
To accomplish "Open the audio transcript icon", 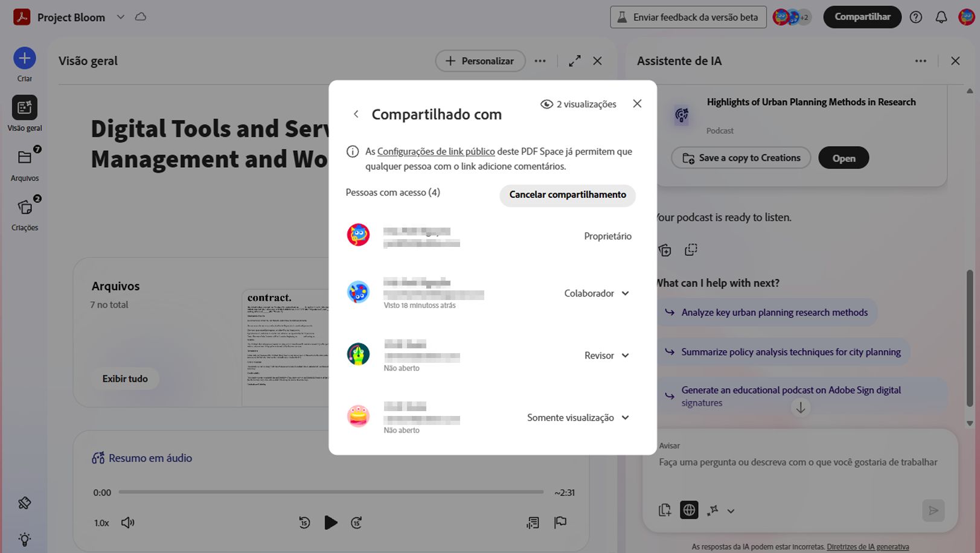I will pyautogui.click(x=533, y=523).
